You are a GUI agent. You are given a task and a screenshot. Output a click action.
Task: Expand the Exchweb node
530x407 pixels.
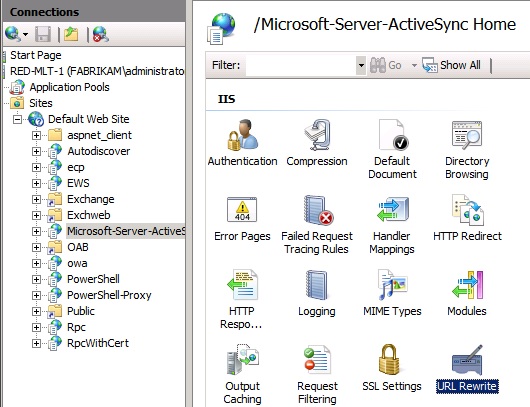pos(36,215)
